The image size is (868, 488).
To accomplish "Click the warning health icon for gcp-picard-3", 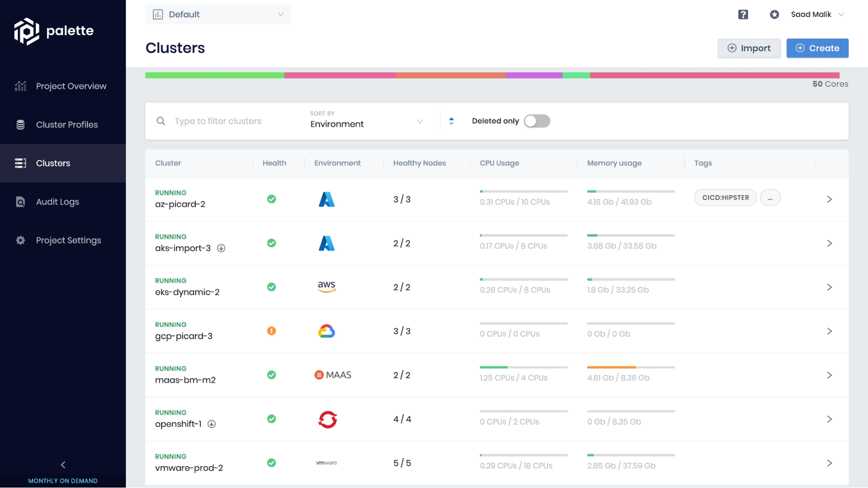I will (x=271, y=331).
